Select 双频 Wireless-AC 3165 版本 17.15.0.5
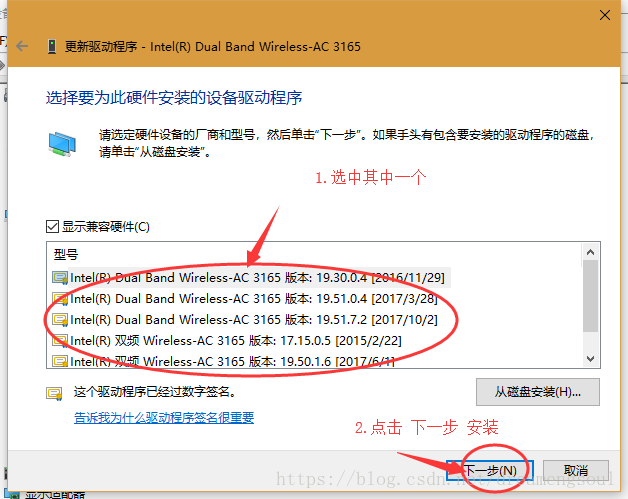Viewport: 628px width, 499px height. pyautogui.click(x=236, y=341)
